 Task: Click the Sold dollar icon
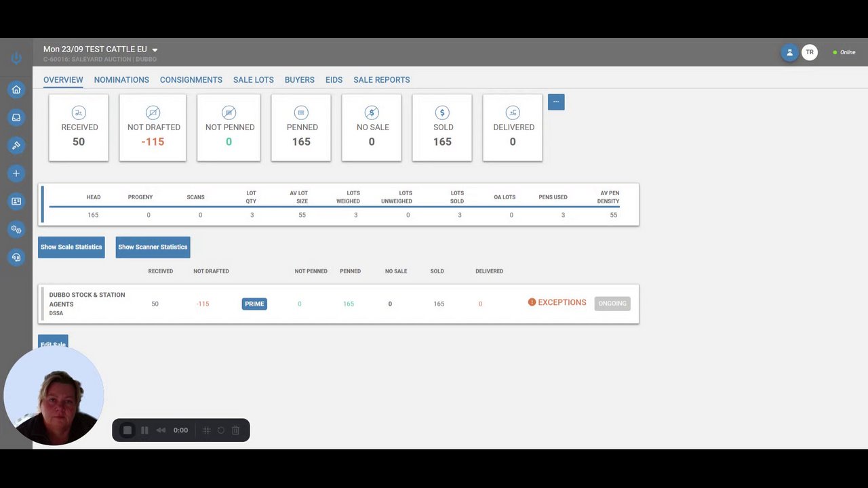point(442,113)
